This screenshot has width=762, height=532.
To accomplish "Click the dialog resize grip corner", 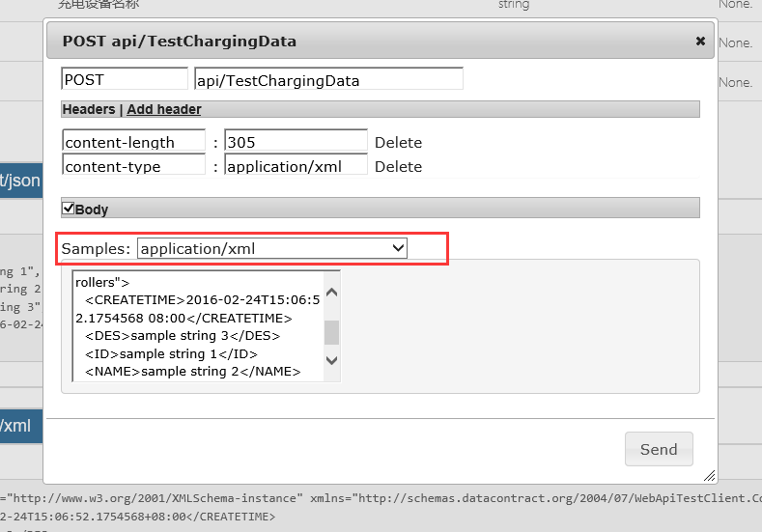I will [709, 476].
